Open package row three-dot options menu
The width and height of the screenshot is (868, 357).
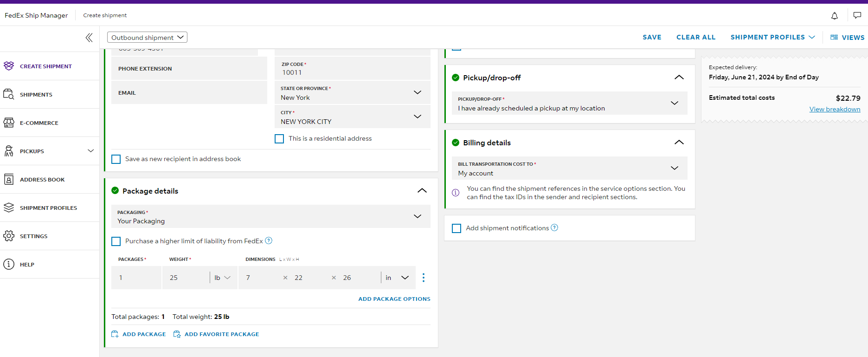(x=424, y=278)
